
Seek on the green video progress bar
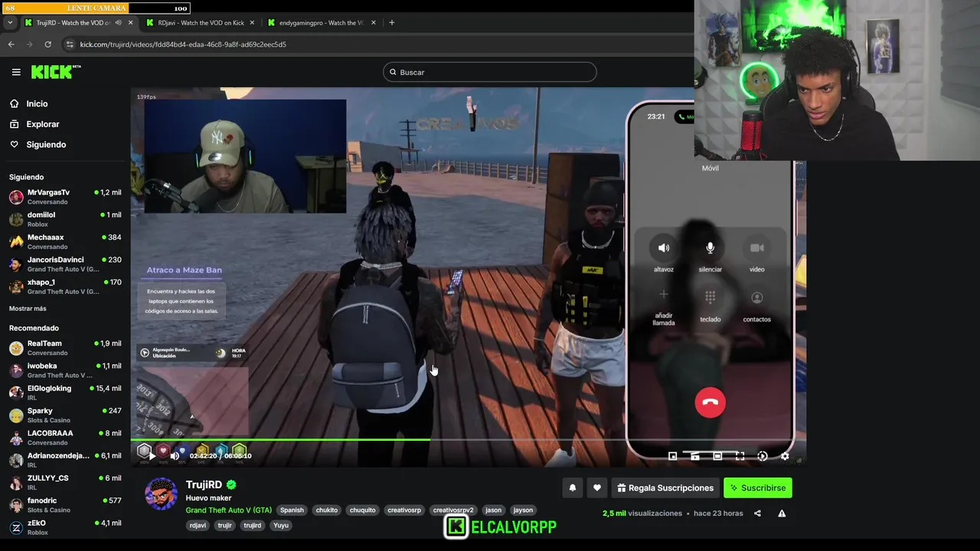pos(279,440)
